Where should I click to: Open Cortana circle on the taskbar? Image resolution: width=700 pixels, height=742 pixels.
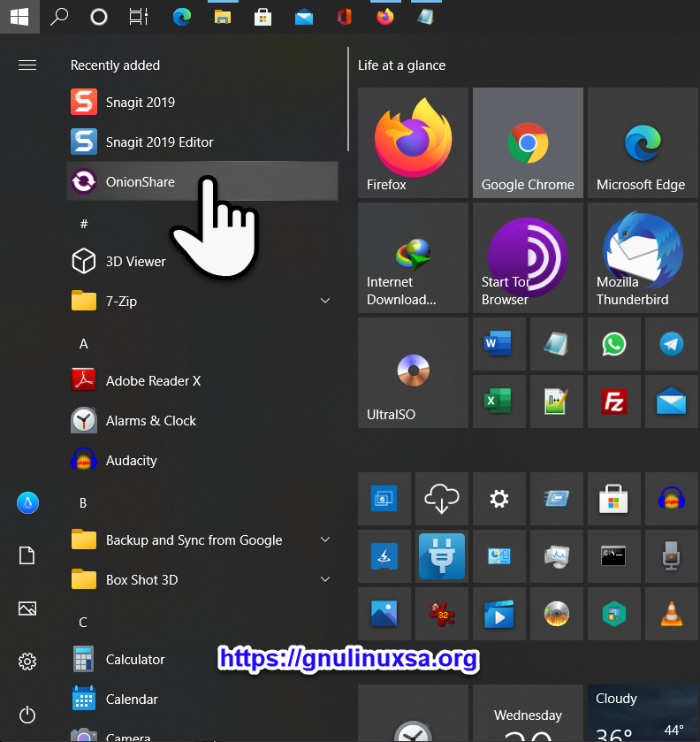pos(99,17)
